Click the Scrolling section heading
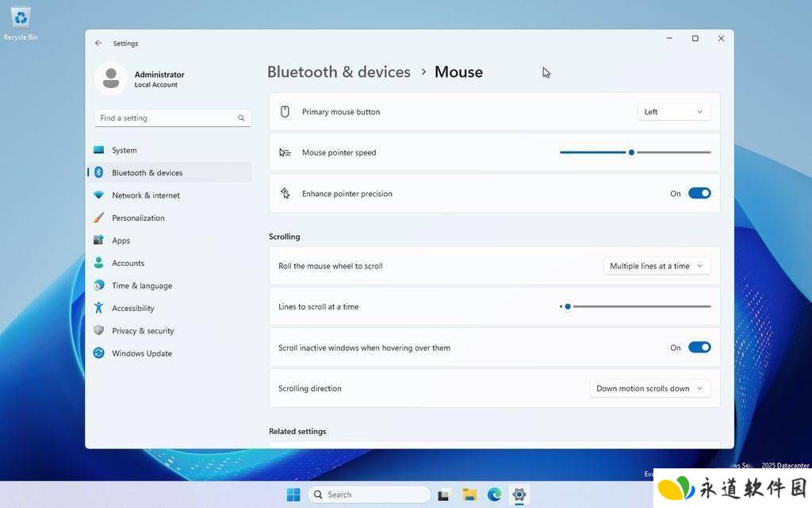The height and width of the screenshot is (508, 812). point(285,237)
